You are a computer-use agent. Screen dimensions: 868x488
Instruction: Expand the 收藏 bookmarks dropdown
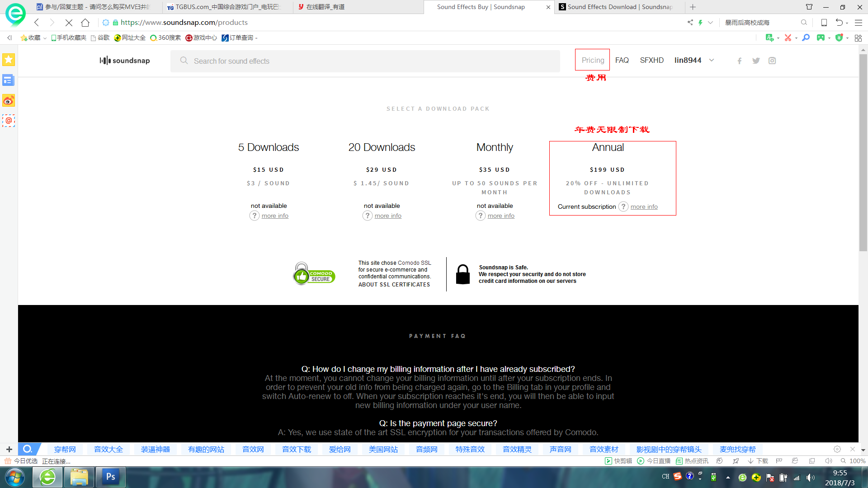click(45, 38)
